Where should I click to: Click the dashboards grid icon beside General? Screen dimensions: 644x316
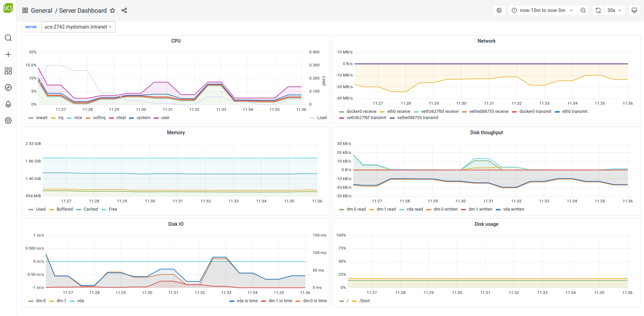(25, 10)
